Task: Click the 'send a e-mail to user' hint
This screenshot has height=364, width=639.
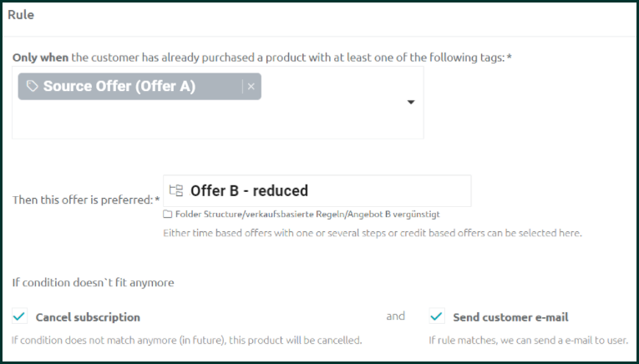Action: 528,340
